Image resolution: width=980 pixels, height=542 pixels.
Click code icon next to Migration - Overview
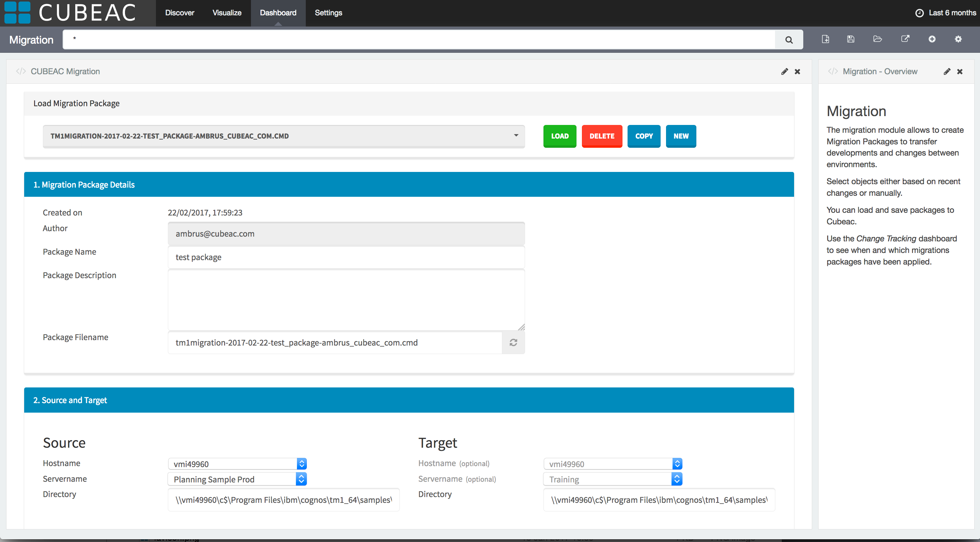click(x=833, y=71)
